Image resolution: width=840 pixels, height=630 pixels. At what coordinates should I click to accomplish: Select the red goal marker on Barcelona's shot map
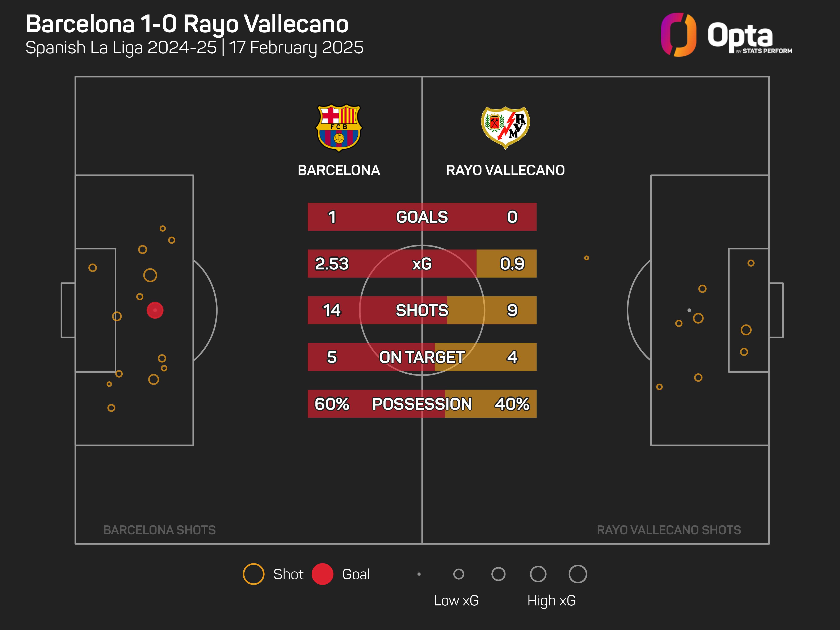[155, 310]
